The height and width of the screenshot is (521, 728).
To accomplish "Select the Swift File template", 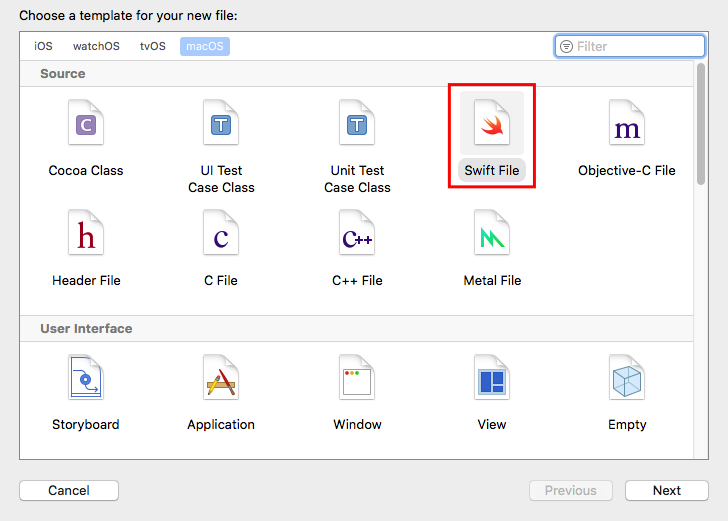I will pyautogui.click(x=492, y=125).
